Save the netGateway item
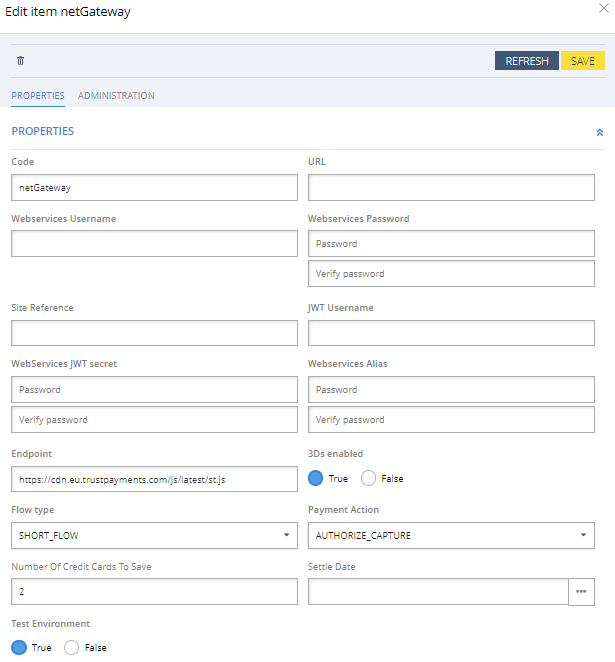 582,61
